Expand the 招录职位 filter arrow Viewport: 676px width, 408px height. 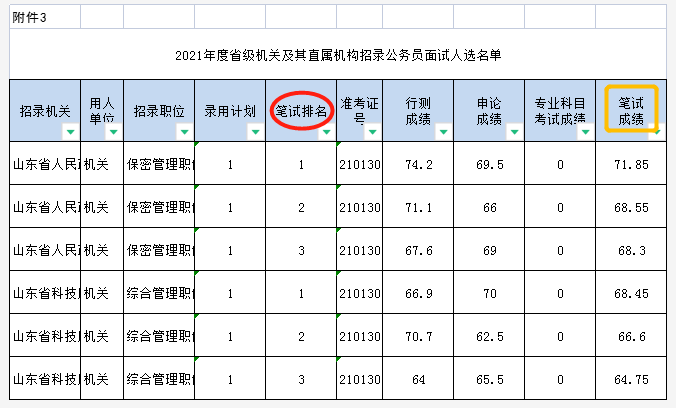click(183, 132)
